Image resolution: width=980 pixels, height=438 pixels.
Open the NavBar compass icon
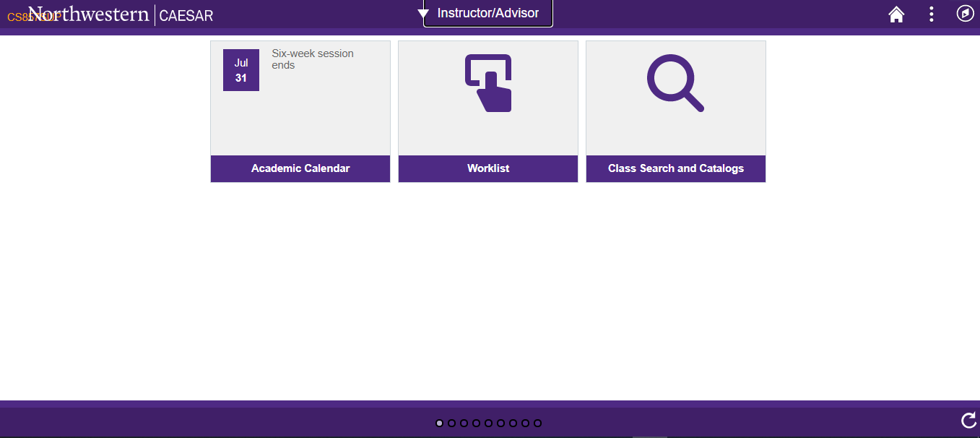(965, 13)
